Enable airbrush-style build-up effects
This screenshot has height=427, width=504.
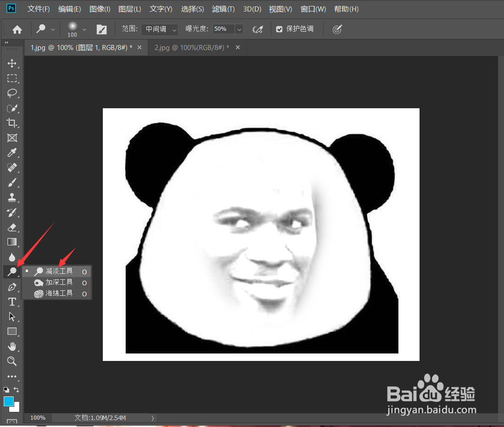tap(258, 29)
